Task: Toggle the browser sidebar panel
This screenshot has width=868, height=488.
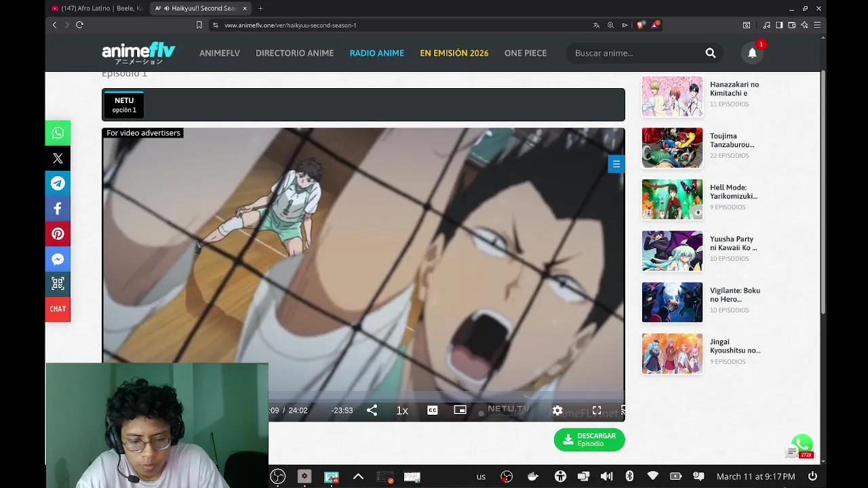Action: point(779,25)
